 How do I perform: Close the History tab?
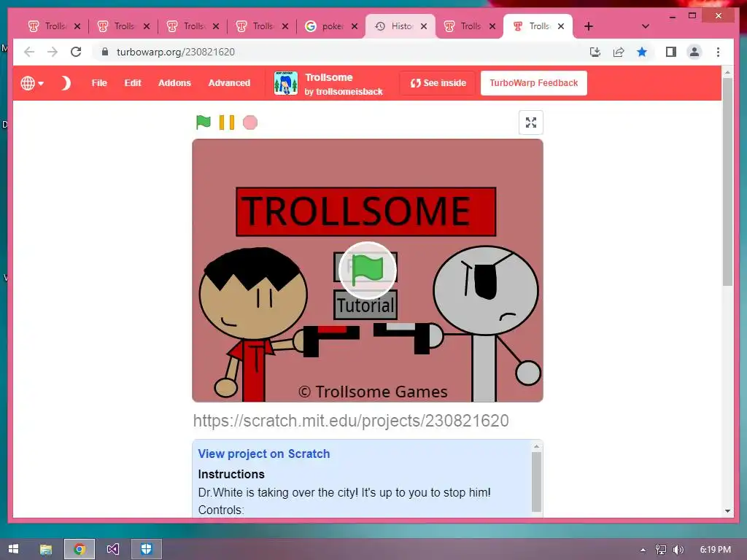[x=424, y=26]
